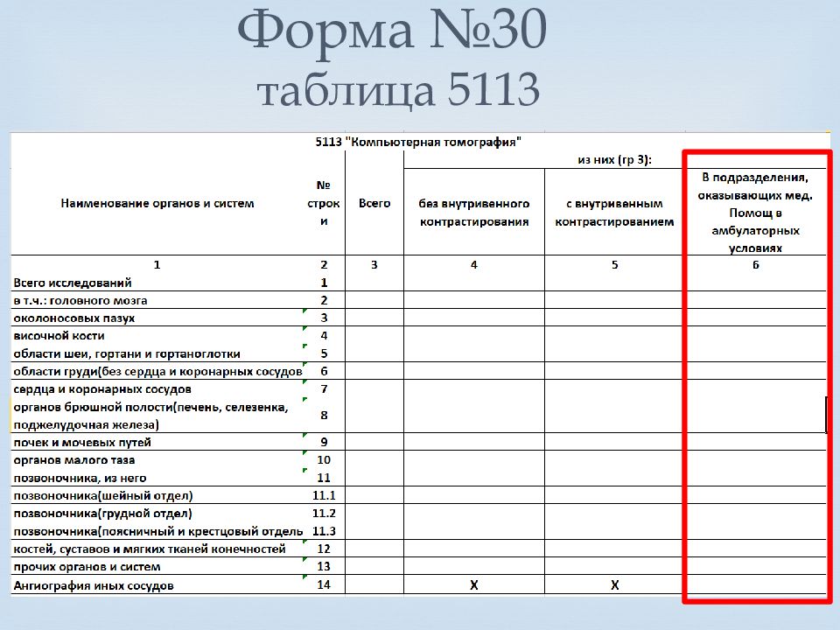Click the 'Компьютерная томография' table heading
840x630 pixels.
pyautogui.click(x=417, y=141)
